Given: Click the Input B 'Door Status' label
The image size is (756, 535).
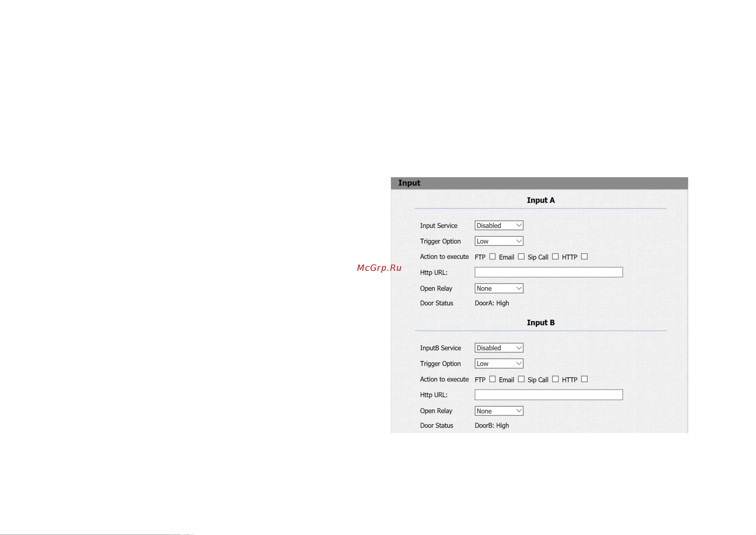Looking at the screenshot, I should (x=437, y=426).
